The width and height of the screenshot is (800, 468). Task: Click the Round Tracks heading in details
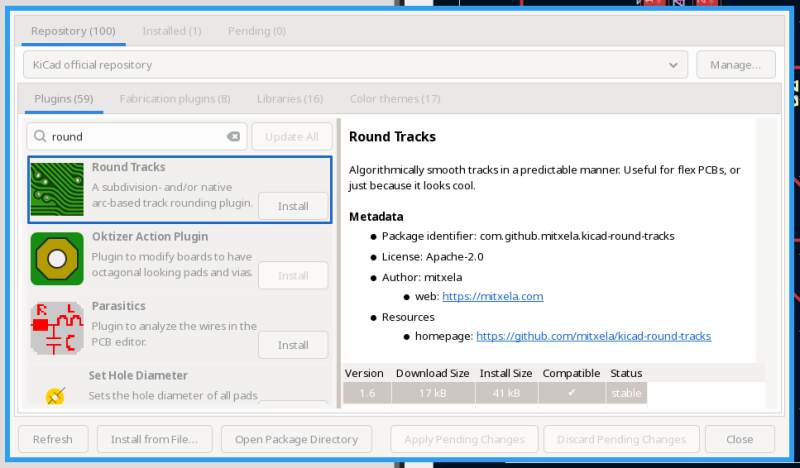(x=392, y=137)
